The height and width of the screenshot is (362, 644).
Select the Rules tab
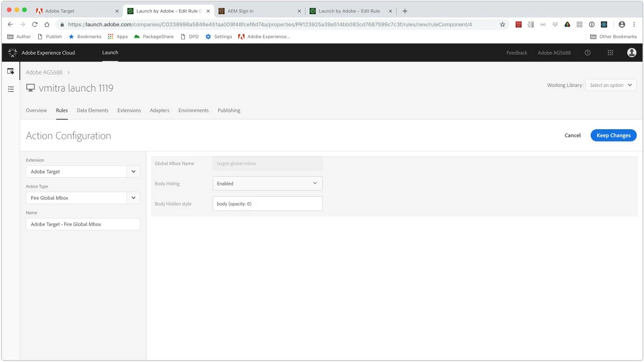click(x=62, y=110)
